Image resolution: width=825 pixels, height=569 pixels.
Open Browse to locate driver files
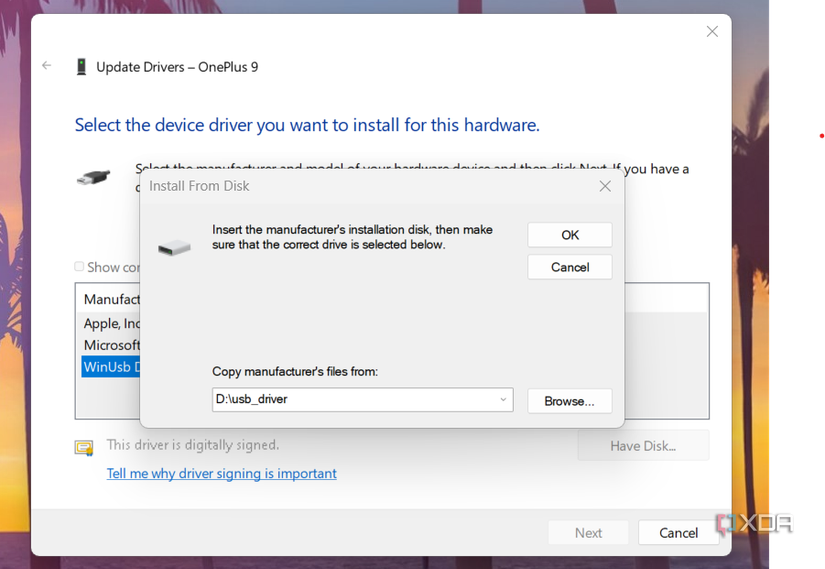click(x=570, y=401)
